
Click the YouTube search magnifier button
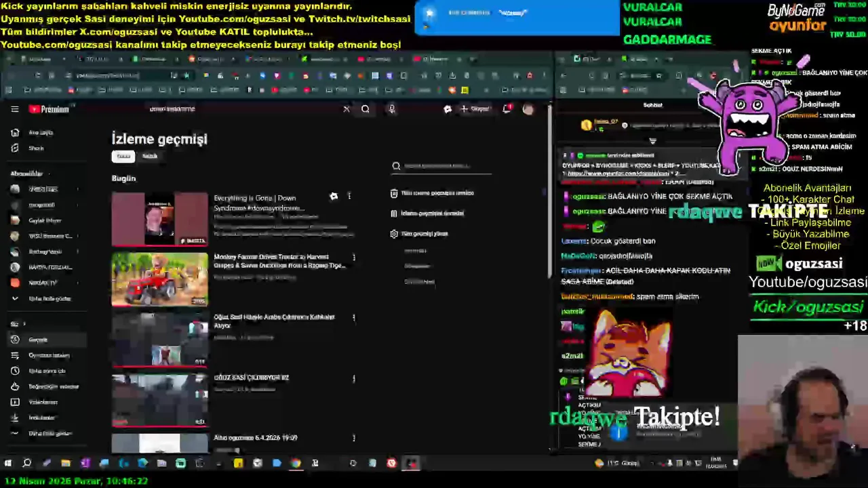(366, 108)
